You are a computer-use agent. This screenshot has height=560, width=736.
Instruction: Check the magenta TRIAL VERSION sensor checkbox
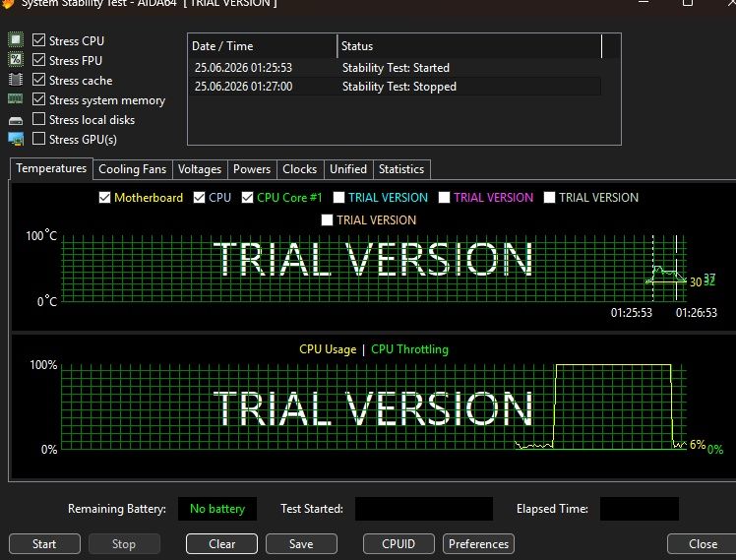click(x=444, y=198)
